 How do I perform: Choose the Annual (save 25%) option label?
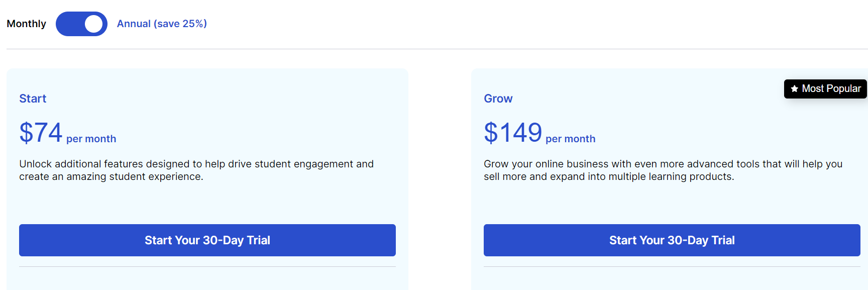coord(162,24)
